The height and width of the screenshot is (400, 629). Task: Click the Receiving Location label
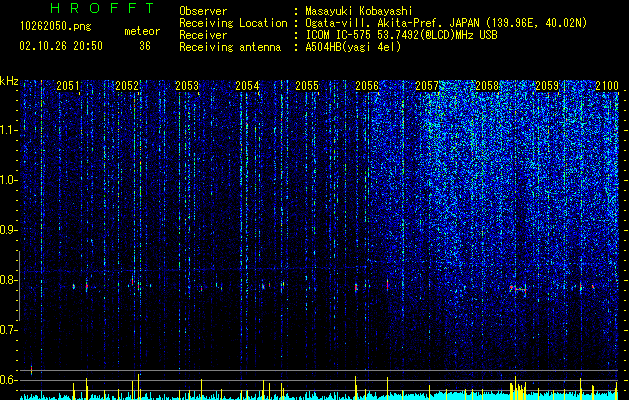coord(233,23)
